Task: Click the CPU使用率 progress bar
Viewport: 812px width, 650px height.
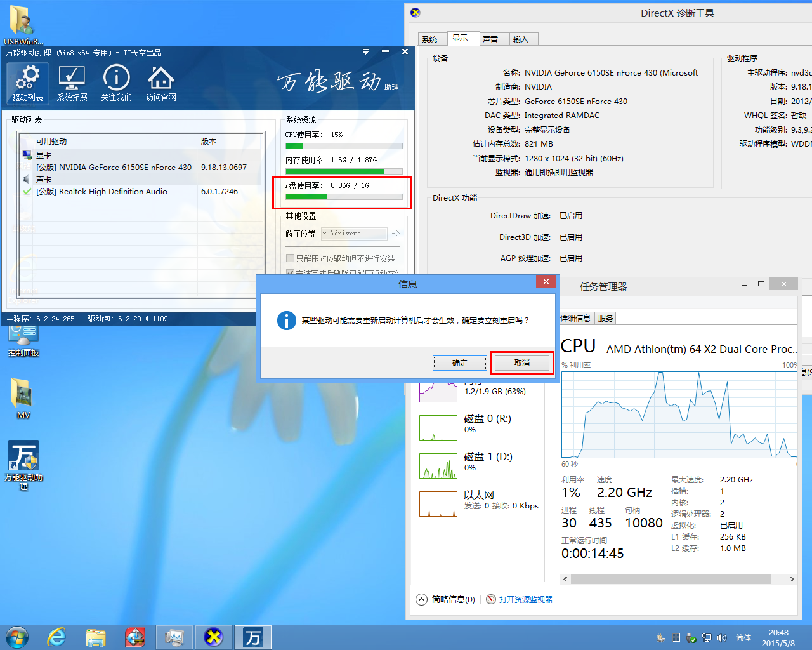Action: tap(344, 146)
